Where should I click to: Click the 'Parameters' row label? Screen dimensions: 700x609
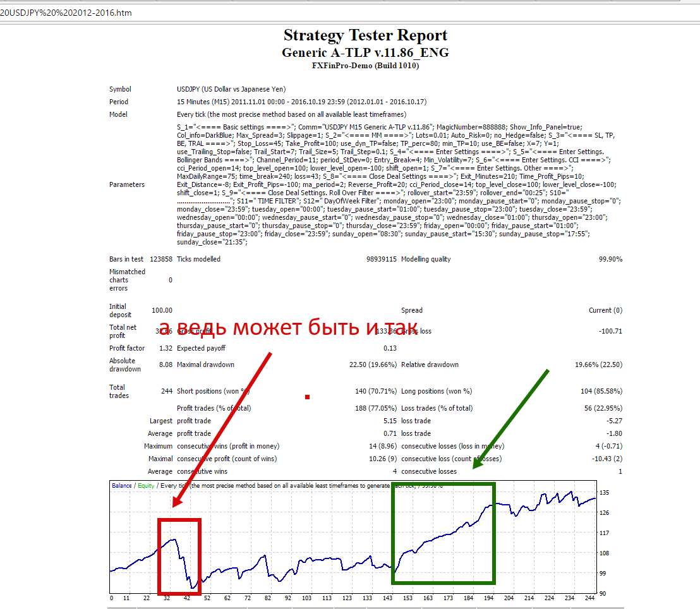127,184
